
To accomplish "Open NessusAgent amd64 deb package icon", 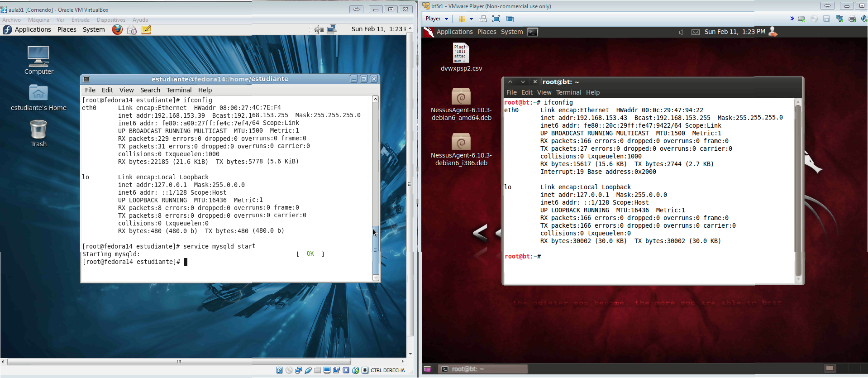I will tap(461, 97).
